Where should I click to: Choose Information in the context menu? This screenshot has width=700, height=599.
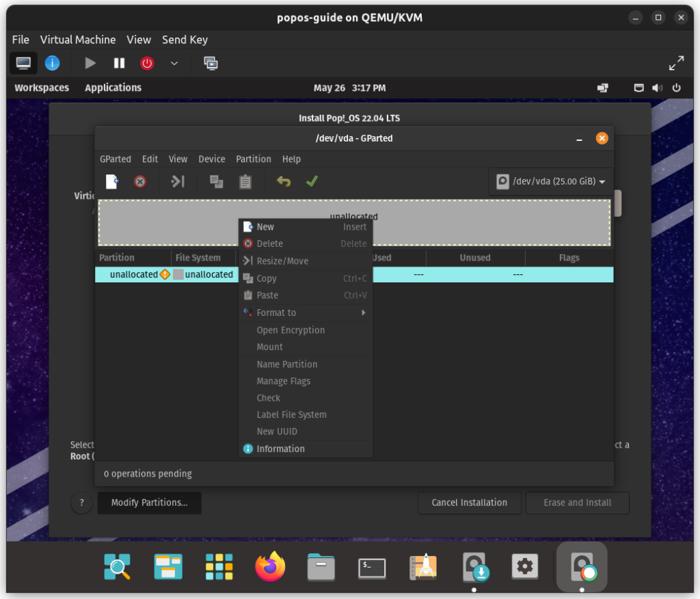(x=306, y=449)
